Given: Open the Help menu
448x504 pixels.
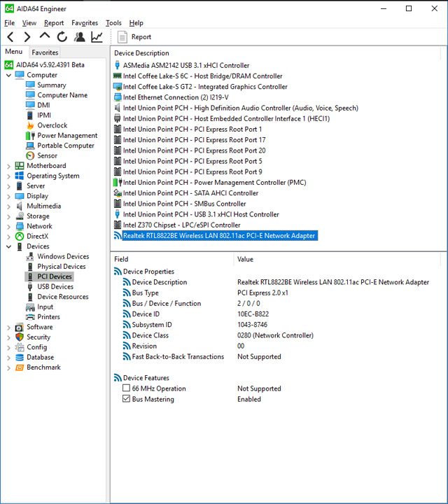Looking at the screenshot, I should pyautogui.click(x=136, y=23).
